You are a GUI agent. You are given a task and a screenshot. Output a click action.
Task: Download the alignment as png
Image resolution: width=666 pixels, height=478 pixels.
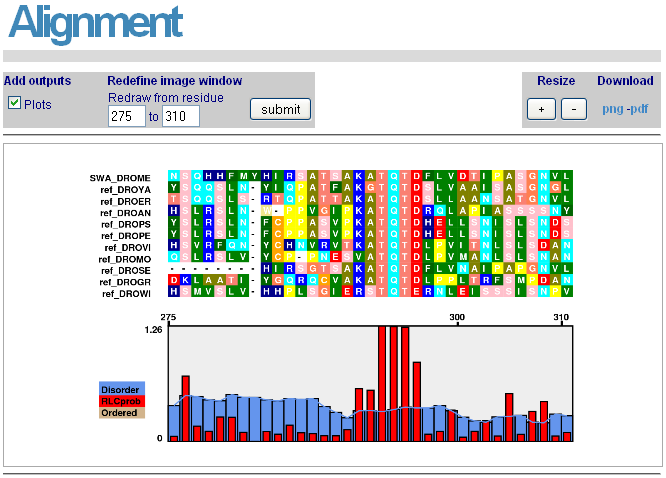coord(612,109)
